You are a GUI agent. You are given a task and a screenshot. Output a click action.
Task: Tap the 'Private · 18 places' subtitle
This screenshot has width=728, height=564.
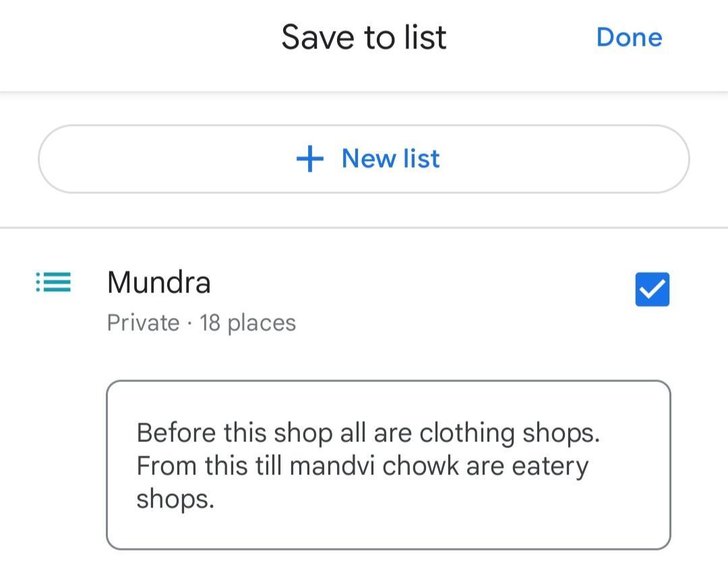(x=201, y=323)
